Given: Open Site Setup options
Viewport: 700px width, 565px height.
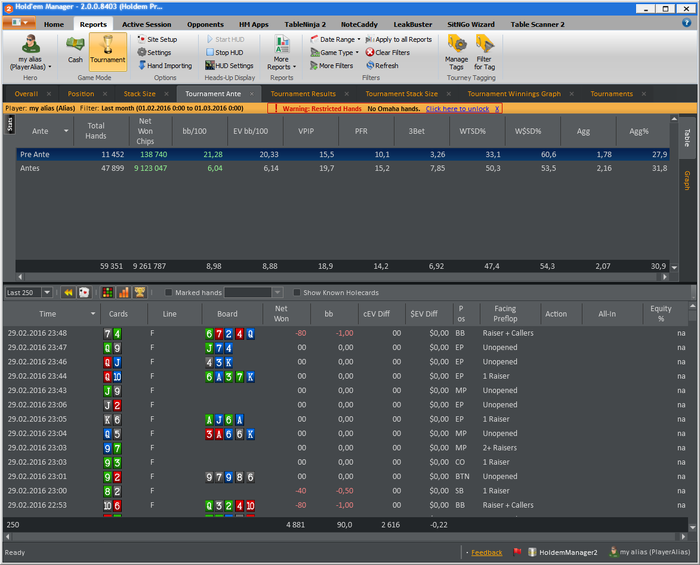Looking at the screenshot, I should pyautogui.click(x=157, y=39).
